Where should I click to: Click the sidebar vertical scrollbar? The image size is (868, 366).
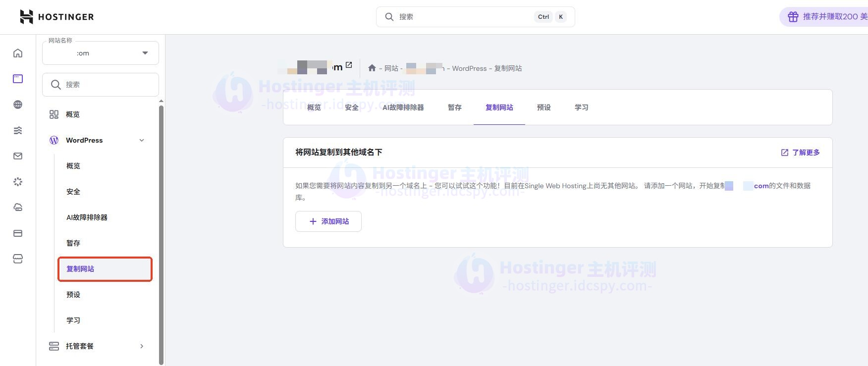161,233
